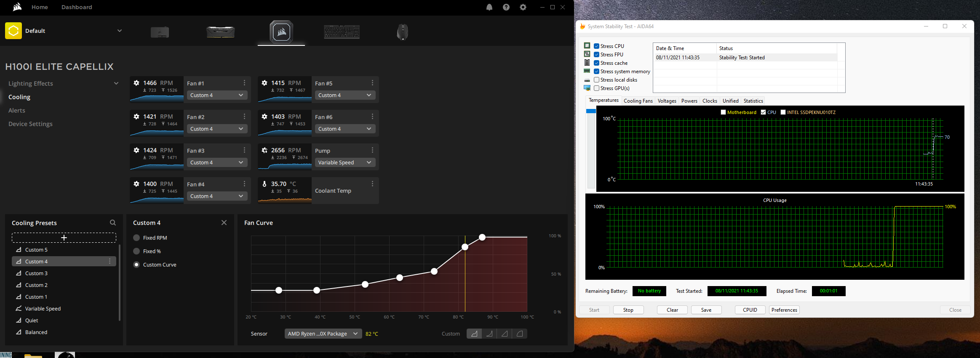The width and height of the screenshot is (980, 358).
Task: Toggle INTEL SSDPEKNU010TZ graph checkbox
Action: click(783, 112)
